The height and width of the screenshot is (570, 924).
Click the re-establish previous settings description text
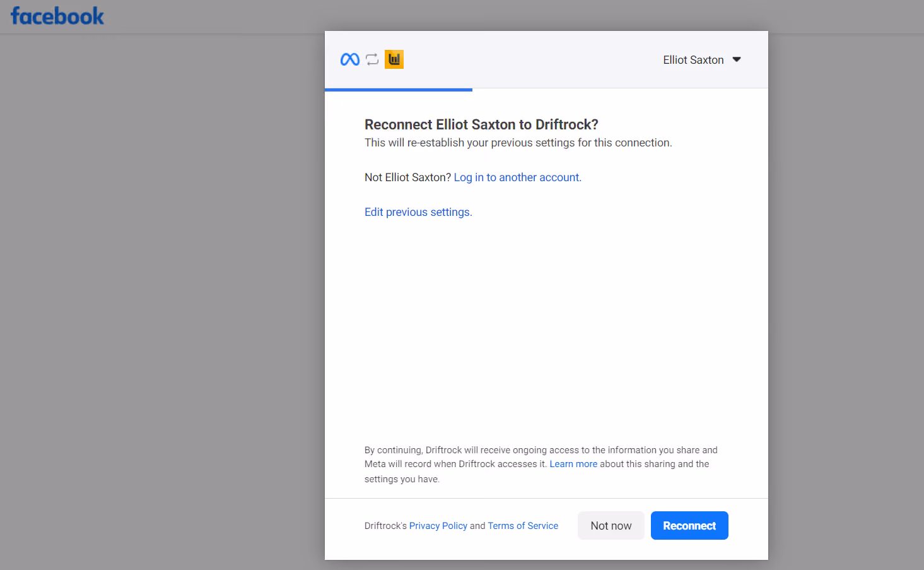[518, 143]
